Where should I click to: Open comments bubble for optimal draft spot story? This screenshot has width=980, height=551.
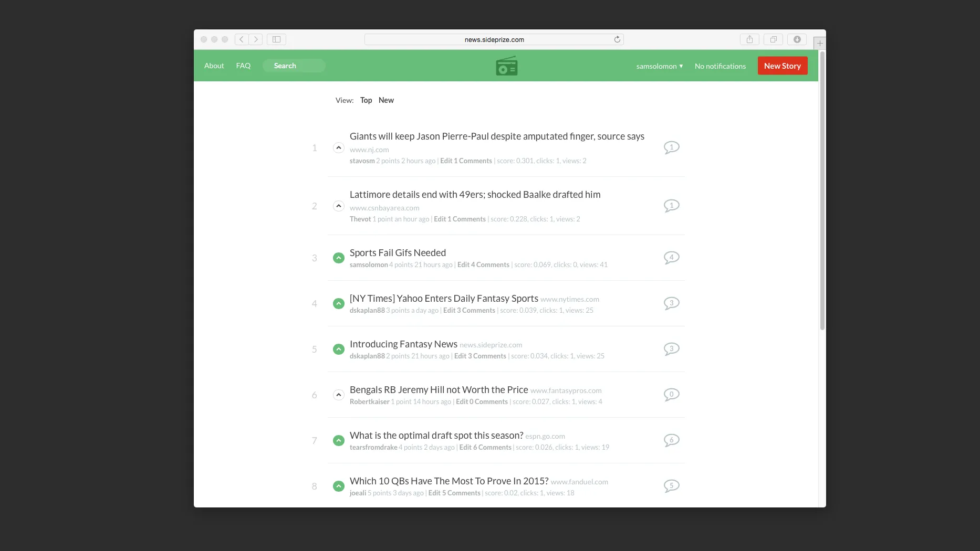(x=671, y=440)
